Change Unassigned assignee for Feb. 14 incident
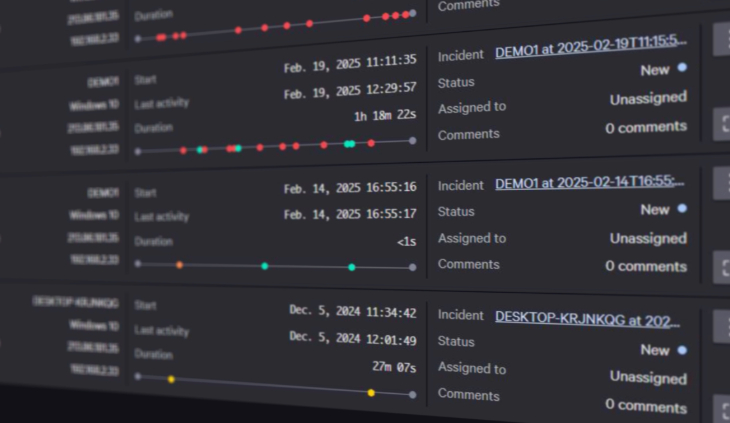The height and width of the screenshot is (423, 730). 647,238
